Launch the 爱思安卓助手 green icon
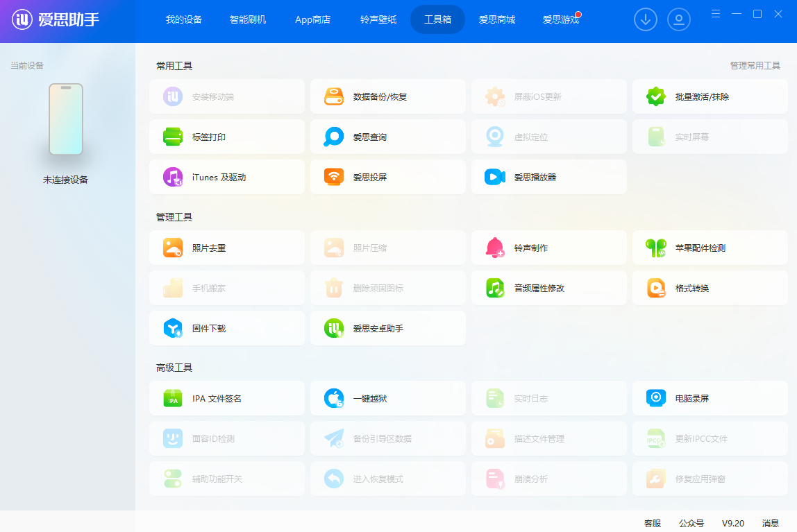Viewport: 797px width, 532px height. (x=334, y=329)
